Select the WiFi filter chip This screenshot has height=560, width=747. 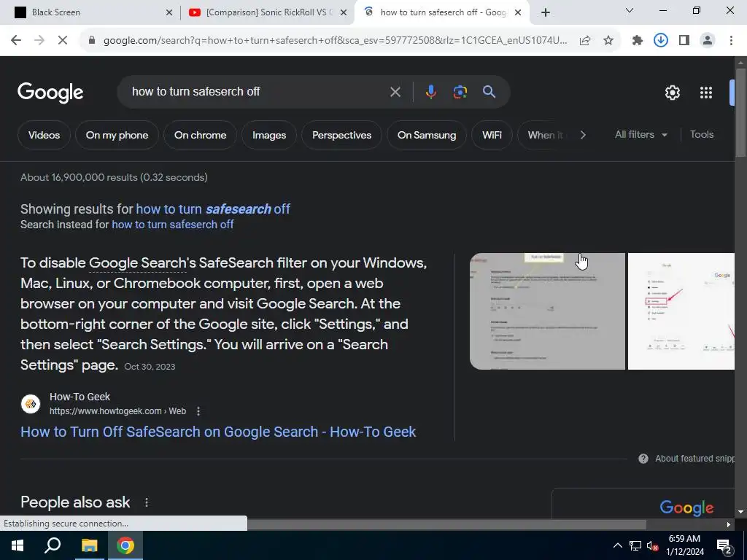(x=492, y=135)
